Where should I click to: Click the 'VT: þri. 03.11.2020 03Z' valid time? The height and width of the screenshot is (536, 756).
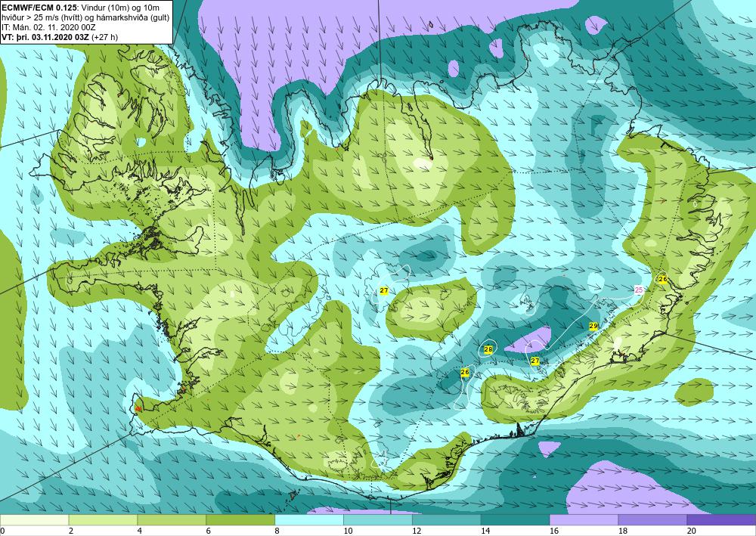click(46, 36)
